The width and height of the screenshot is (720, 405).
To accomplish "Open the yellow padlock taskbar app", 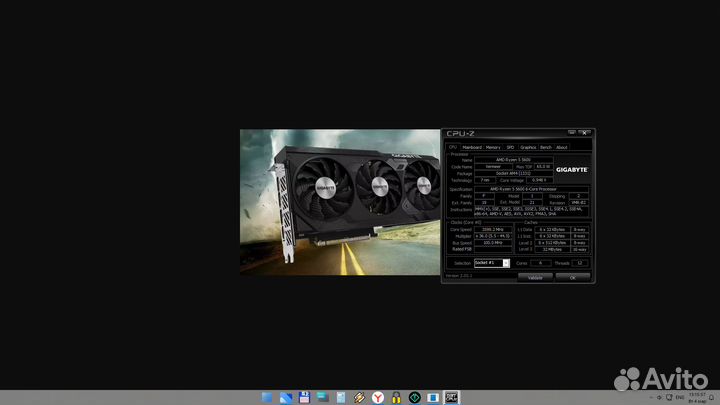I will click(396, 398).
